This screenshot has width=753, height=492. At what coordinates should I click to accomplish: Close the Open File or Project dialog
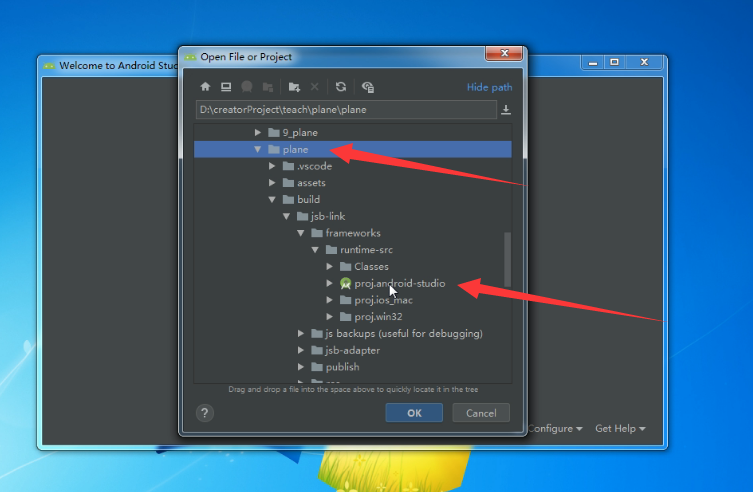(504, 53)
